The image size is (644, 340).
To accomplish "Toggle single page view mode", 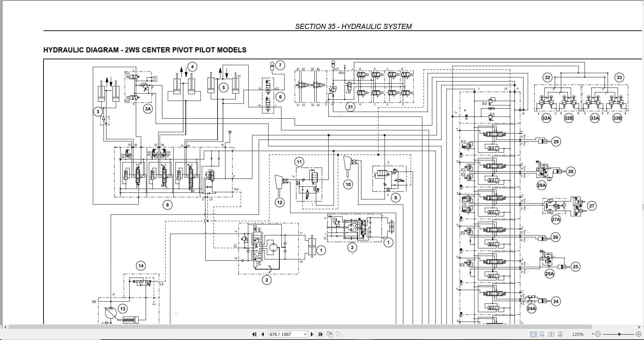I will [x=534, y=334].
